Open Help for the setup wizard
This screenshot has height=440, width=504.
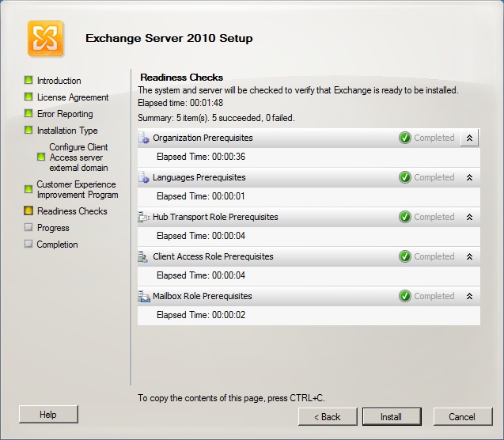click(48, 415)
